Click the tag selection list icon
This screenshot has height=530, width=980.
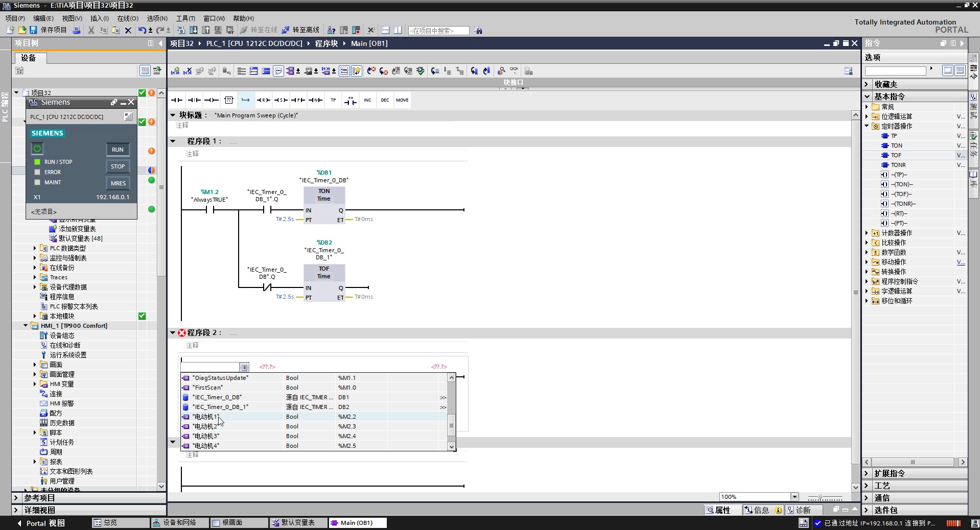244,367
